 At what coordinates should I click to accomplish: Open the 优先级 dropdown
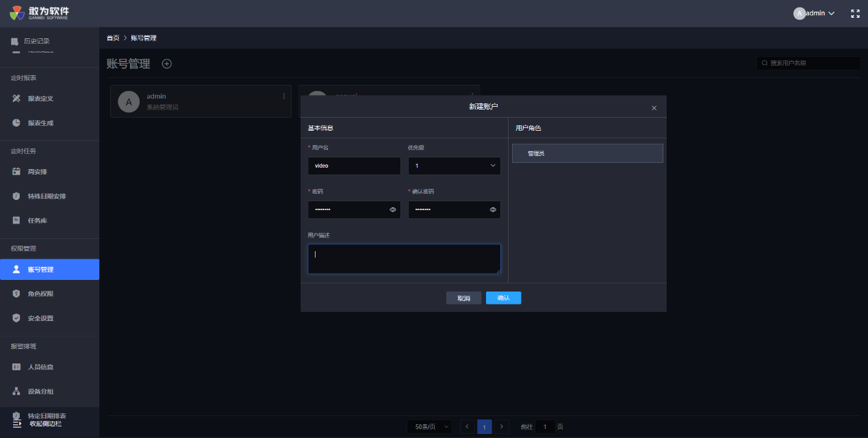[455, 166]
